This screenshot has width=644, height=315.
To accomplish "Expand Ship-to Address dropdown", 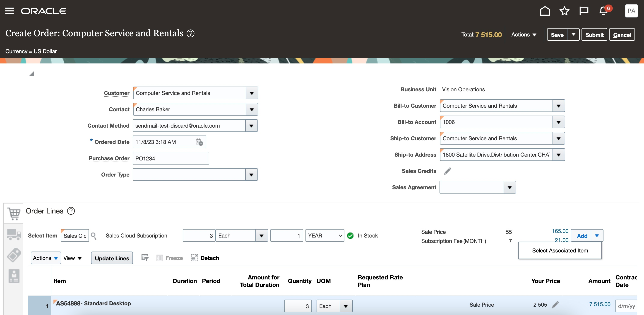I will [x=558, y=155].
